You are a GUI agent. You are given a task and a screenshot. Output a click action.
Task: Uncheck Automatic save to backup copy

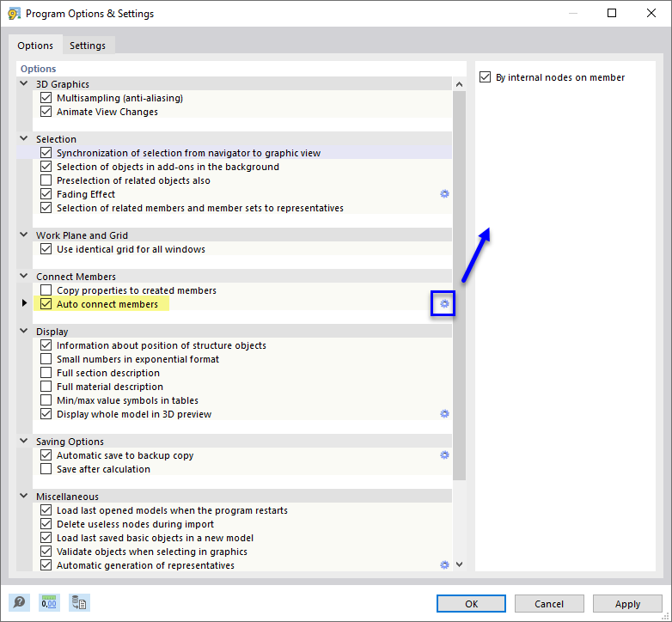46,455
